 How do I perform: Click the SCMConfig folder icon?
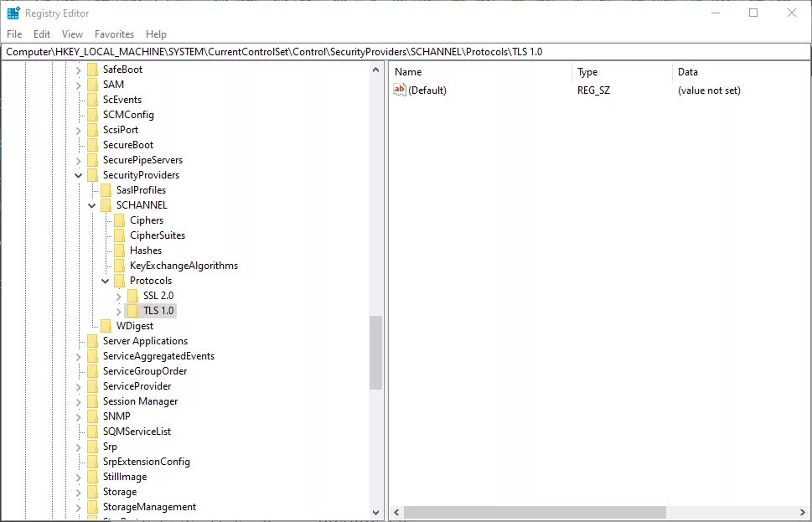tap(92, 115)
